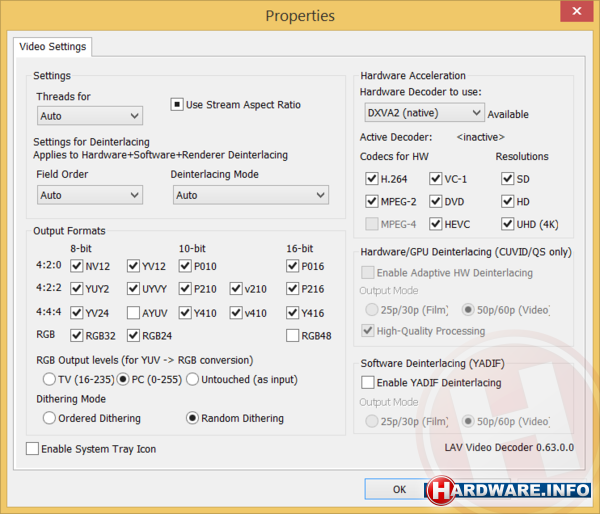Enable the AYUV output format
Image resolution: width=600 pixels, height=514 pixels.
(x=133, y=313)
